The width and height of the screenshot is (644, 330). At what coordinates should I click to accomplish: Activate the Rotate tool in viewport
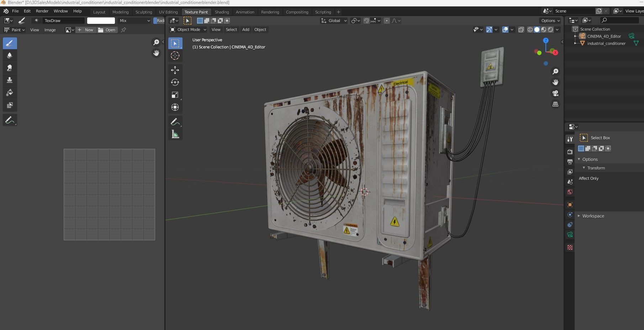[175, 82]
